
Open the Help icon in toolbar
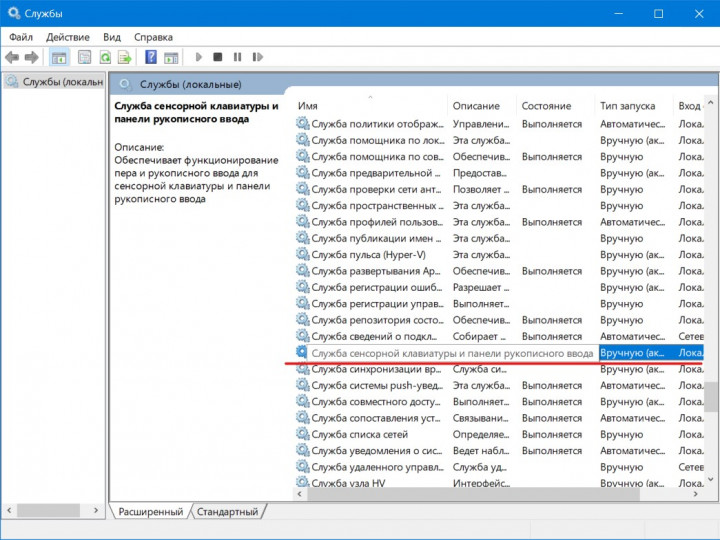coord(151,58)
